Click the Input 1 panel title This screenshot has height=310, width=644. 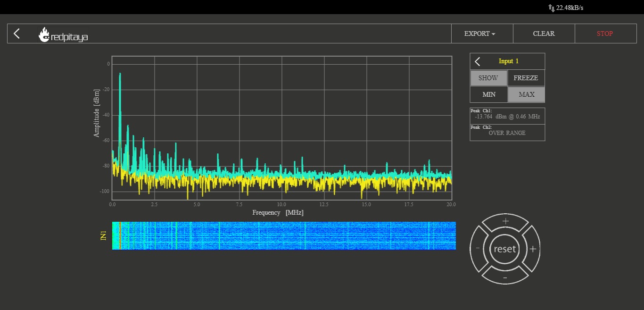click(509, 61)
